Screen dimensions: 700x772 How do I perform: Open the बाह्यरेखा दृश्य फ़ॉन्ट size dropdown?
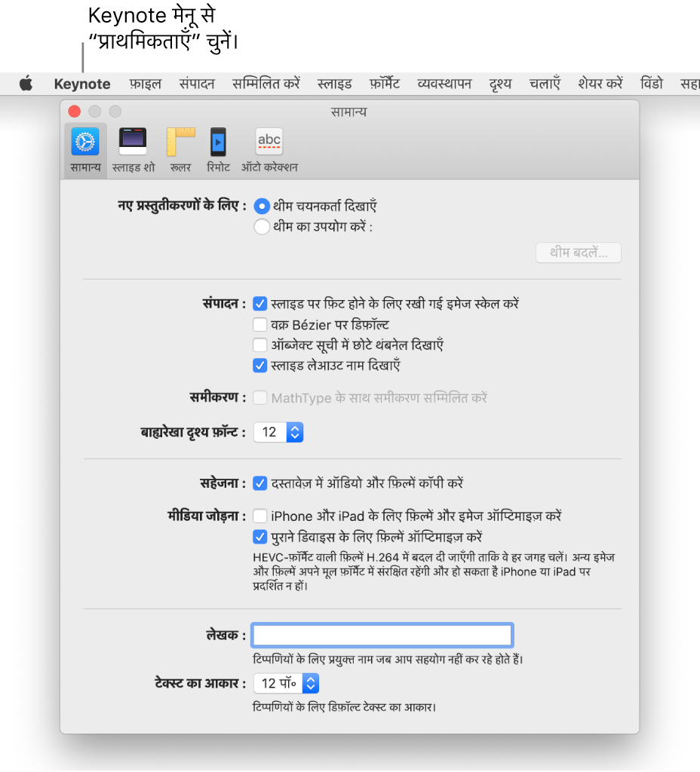click(278, 432)
